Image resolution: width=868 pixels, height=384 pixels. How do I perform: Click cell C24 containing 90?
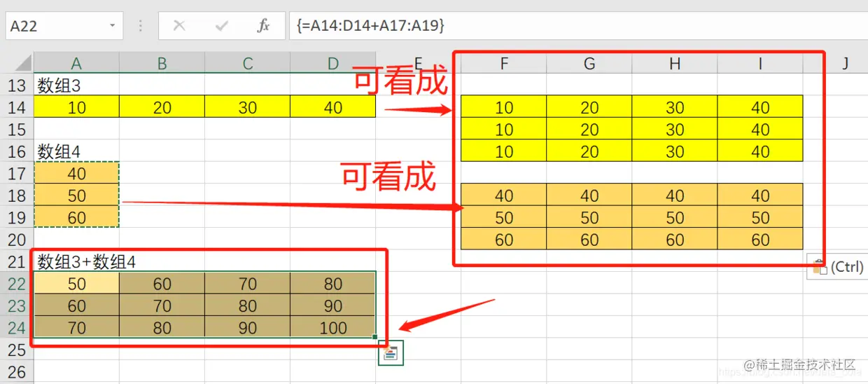pos(247,327)
